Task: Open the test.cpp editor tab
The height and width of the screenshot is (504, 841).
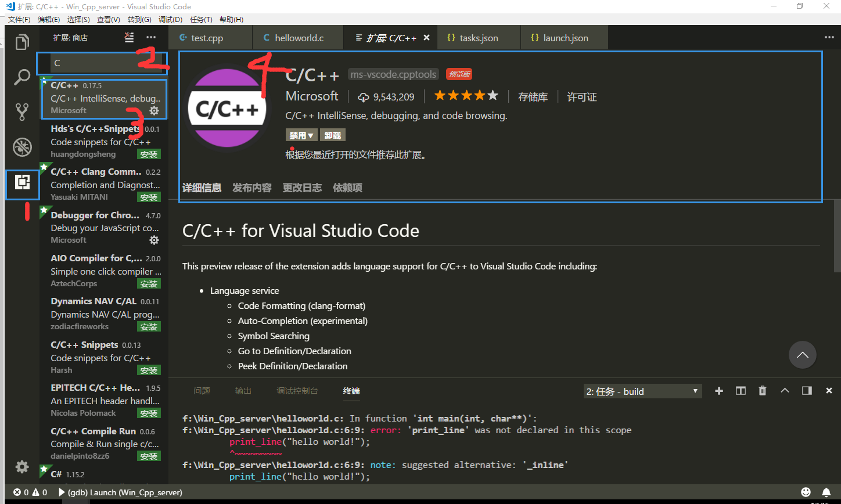Action: point(210,38)
